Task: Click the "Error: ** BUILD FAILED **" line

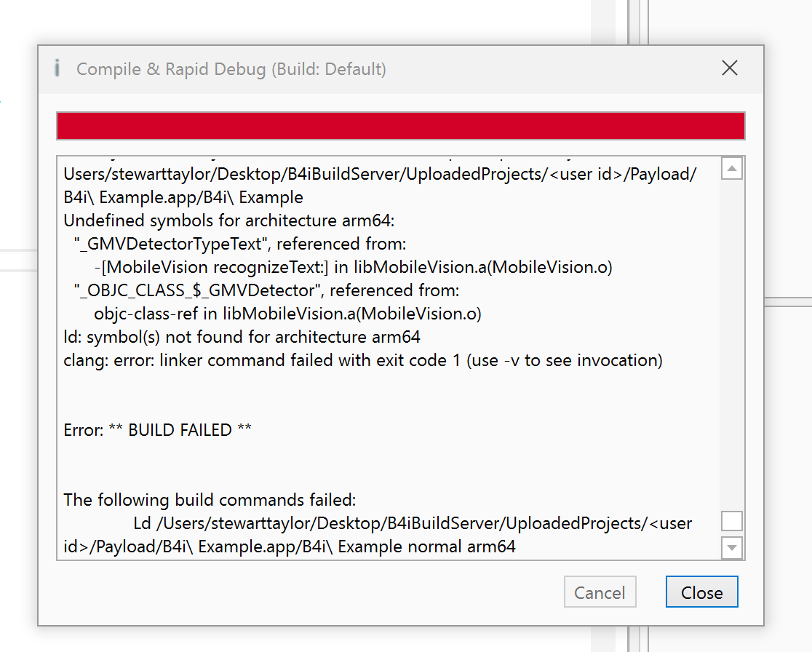Action: [x=158, y=430]
